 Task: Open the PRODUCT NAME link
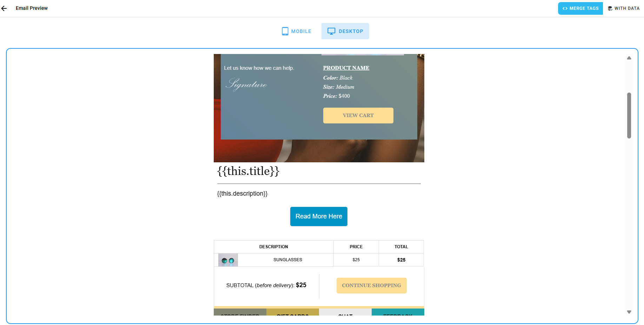click(x=346, y=68)
